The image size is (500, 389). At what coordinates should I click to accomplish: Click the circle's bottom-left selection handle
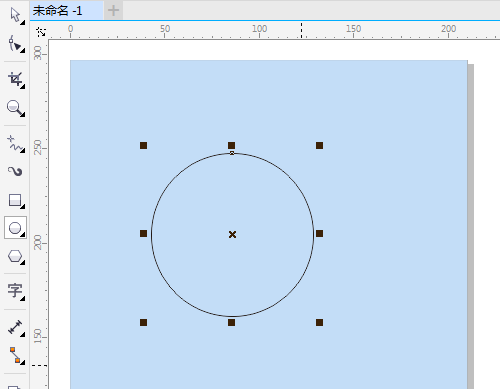click(143, 322)
